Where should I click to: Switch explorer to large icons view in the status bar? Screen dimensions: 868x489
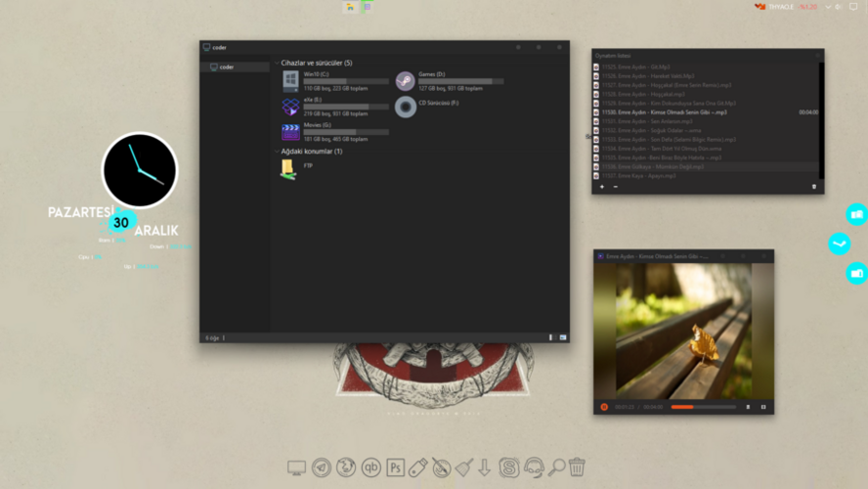[563, 337]
